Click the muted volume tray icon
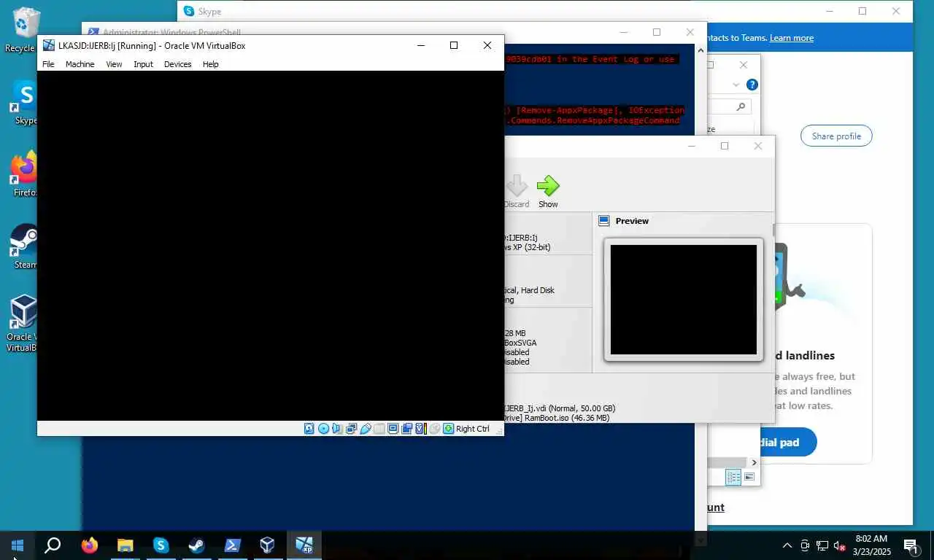The image size is (934, 560). click(840, 545)
